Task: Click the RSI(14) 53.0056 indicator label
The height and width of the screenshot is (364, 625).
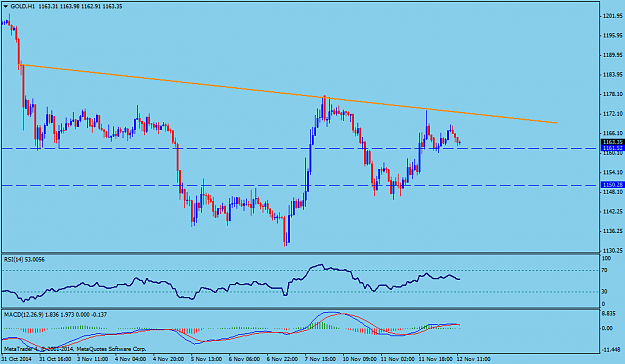Action: pyautogui.click(x=24, y=260)
